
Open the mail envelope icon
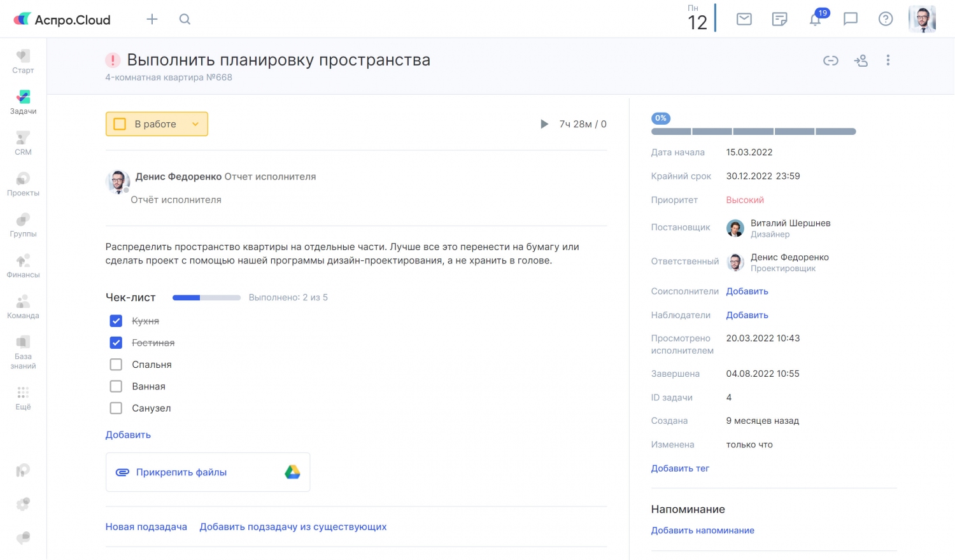(x=744, y=19)
